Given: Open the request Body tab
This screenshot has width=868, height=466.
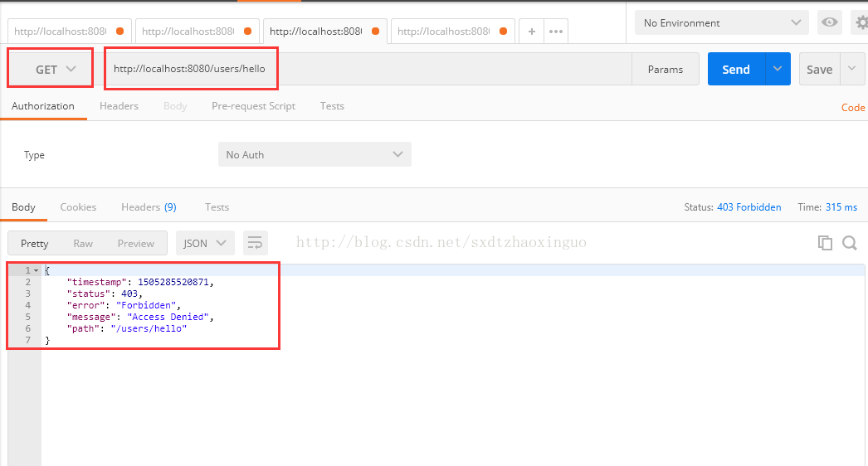Looking at the screenshot, I should [175, 105].
